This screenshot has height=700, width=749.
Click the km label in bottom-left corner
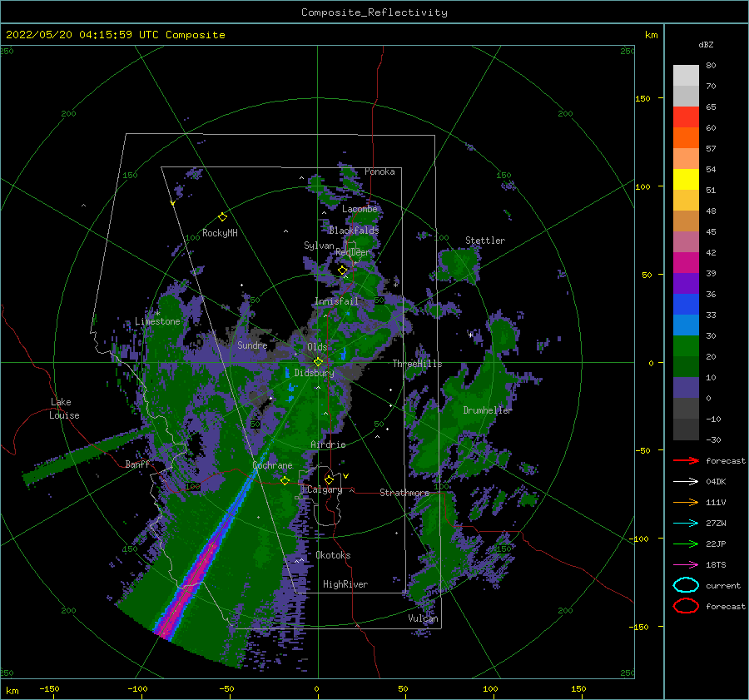pos(12,691)
